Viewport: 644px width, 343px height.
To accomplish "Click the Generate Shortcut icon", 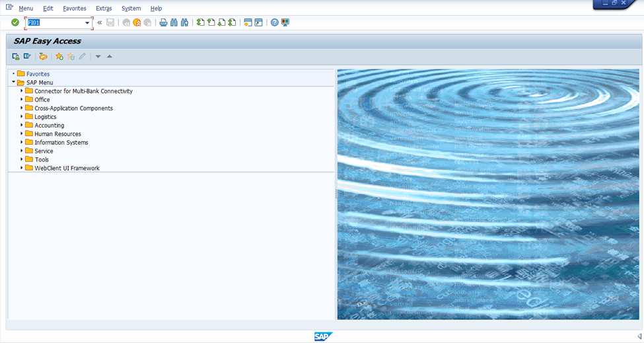I will 258,22.
